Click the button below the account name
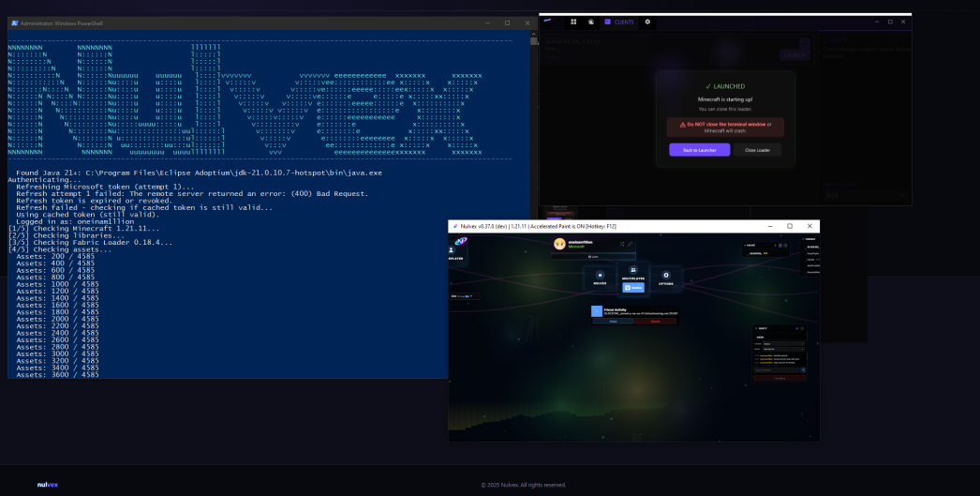The width and height of the screenshot is (980, 496). [593, 257]
